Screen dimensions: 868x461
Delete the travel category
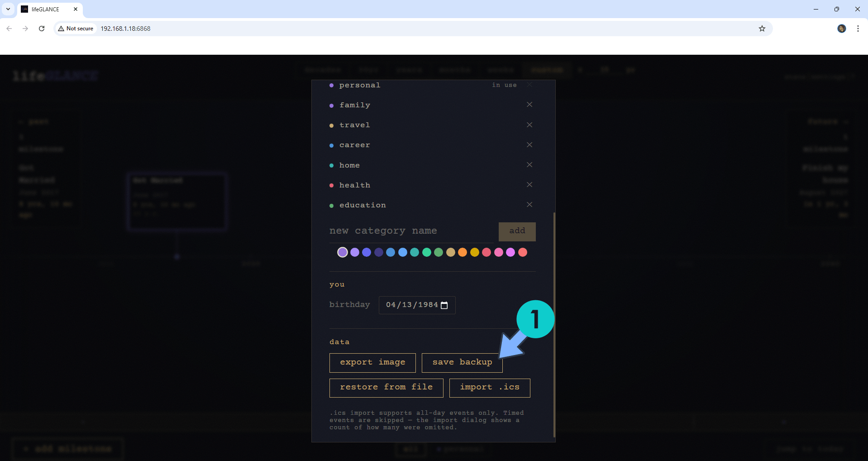(x=529, y=125)
